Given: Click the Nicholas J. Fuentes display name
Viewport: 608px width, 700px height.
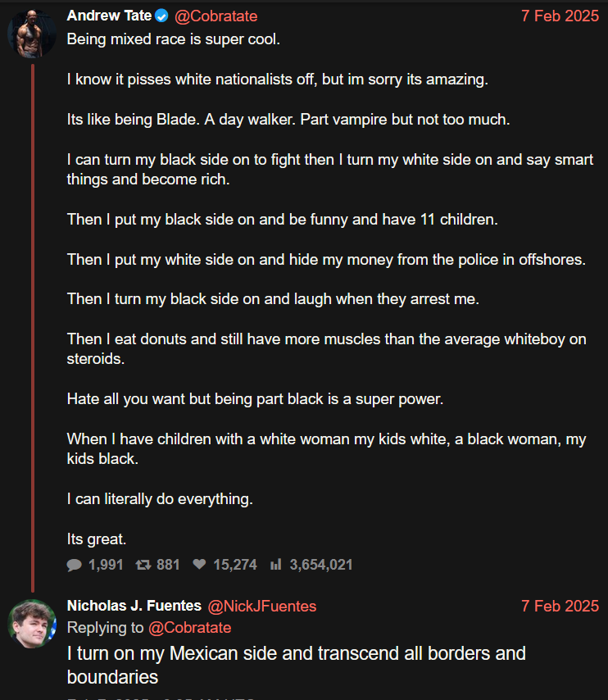Looking at the screenshot, I should (x=134, y=606).
